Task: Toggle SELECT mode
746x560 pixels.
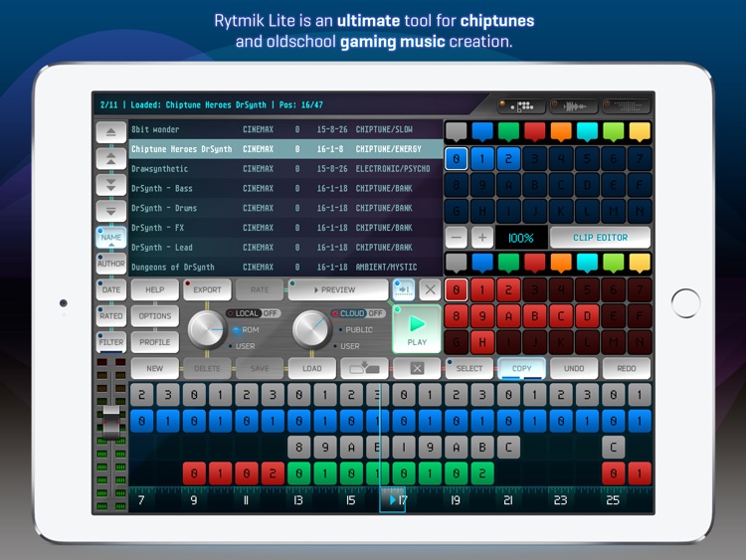Action: [x=469, y=368]
